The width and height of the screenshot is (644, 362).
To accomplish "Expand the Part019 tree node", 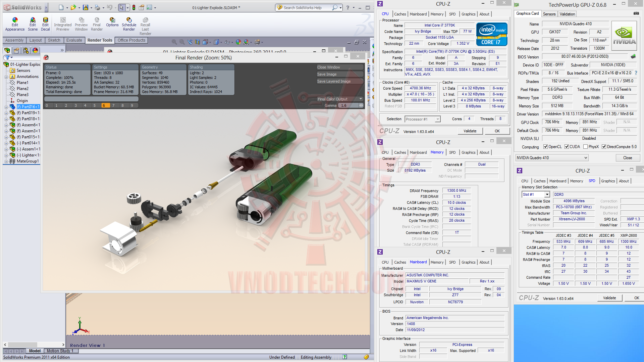I will (6, 113).
